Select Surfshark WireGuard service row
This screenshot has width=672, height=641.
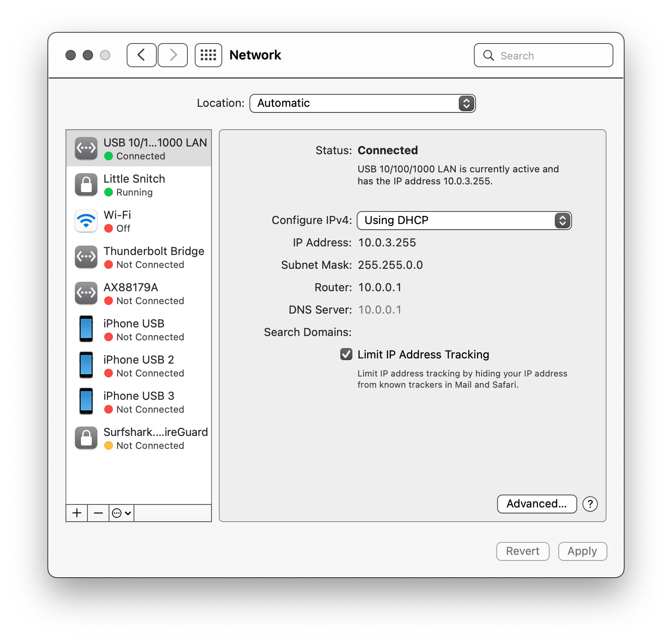[139, 438]
